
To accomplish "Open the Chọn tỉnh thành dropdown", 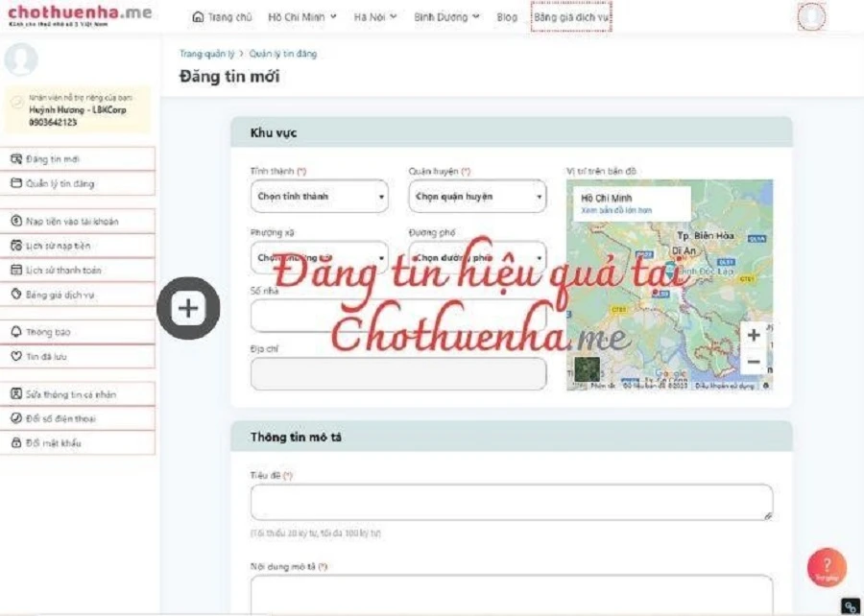I will click(x=319, y=196).
